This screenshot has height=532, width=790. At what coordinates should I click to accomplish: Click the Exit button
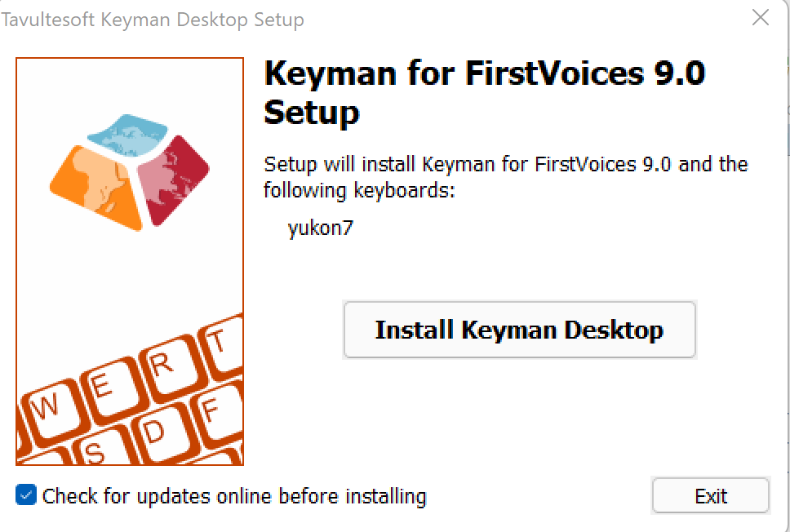[x=710, y=496]
